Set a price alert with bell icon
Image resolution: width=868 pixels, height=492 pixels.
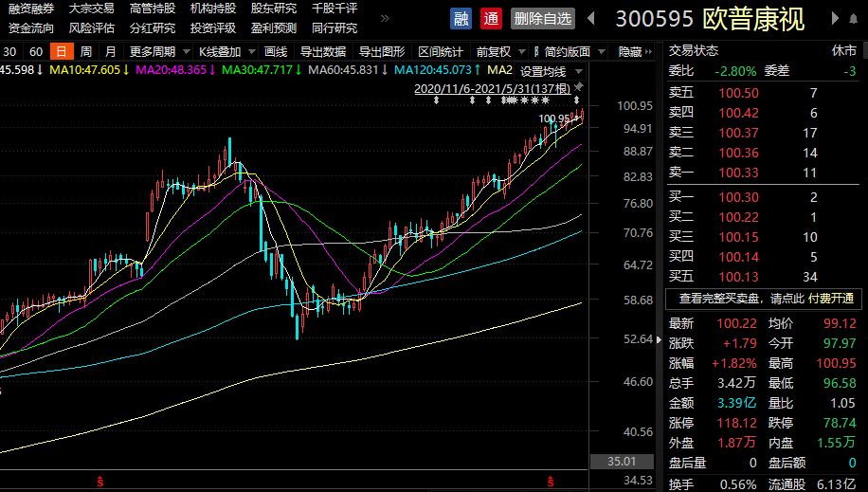853,19
